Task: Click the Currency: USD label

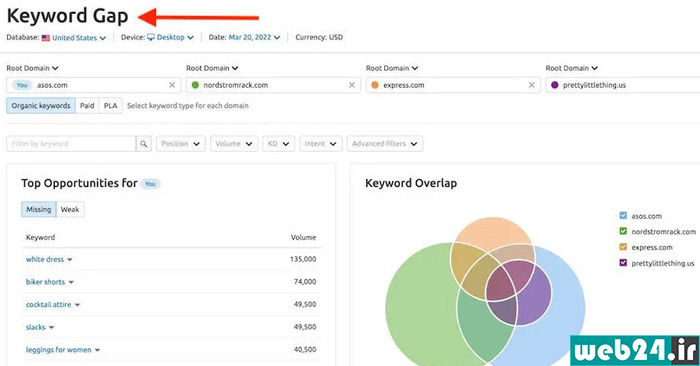Action: coord(319,37)
